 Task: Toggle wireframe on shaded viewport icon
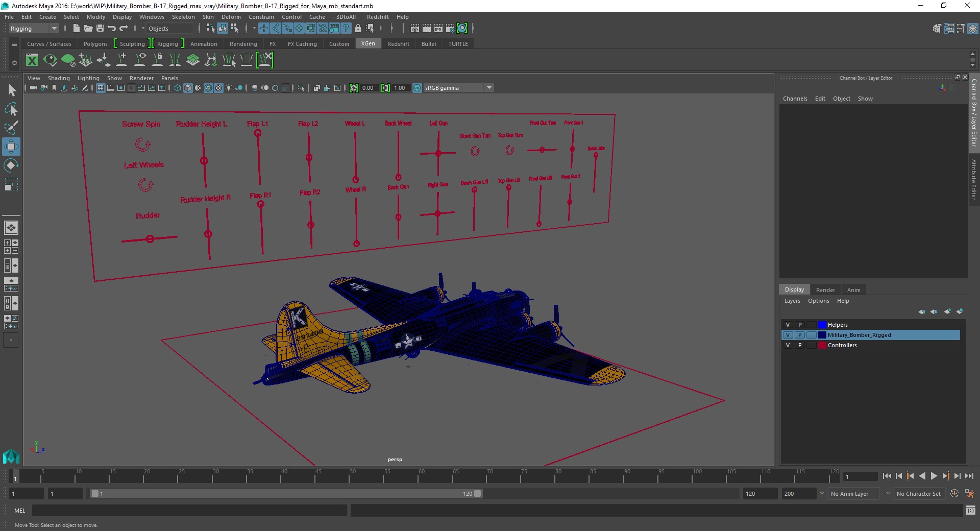[208, 88]
